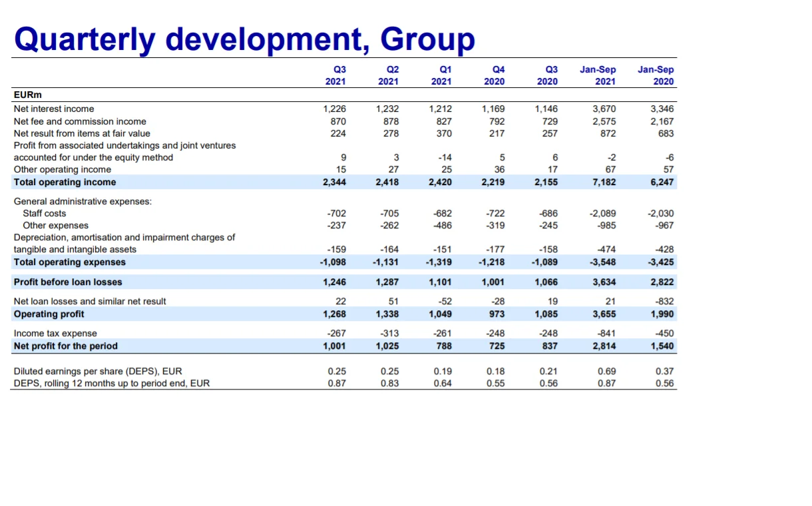The height and width of the screenshot is (506, 812).
Task: Select the 'Total operating income' row label
Action: [x=65, y=182]
